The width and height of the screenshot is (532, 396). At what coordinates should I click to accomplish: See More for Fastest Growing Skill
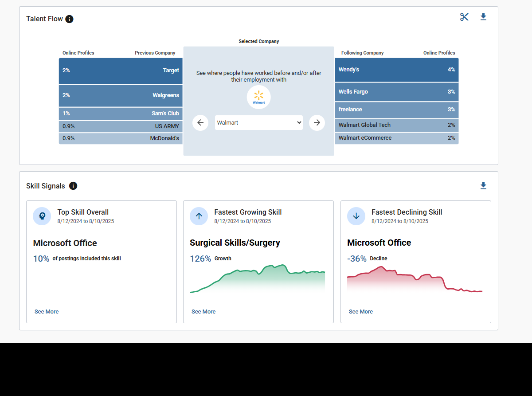point(203,312)
